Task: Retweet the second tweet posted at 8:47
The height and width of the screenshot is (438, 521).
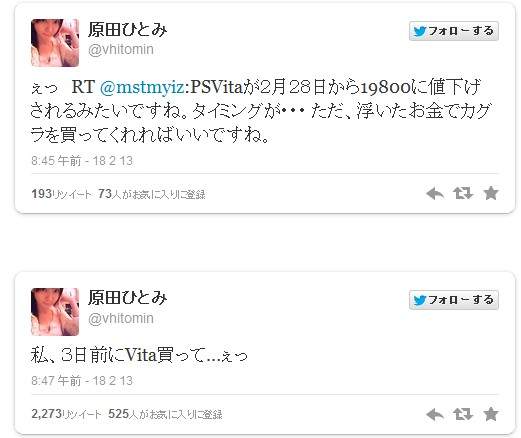Action: tap(463, 414)
